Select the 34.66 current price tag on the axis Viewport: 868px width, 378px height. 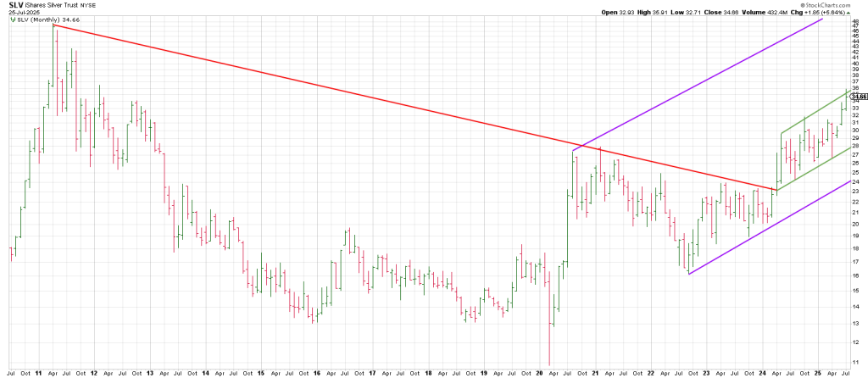pyautogui.click(x=857, y=98)
